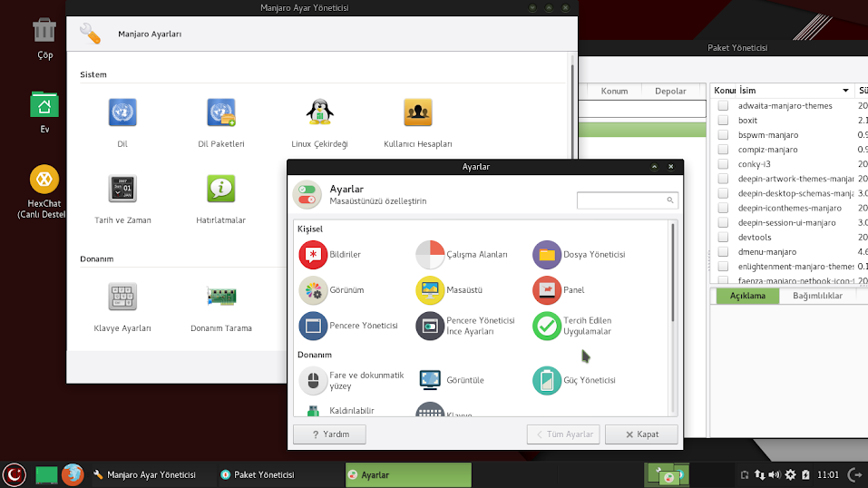Open network indicator in system tray

click(x=760, y=474)
